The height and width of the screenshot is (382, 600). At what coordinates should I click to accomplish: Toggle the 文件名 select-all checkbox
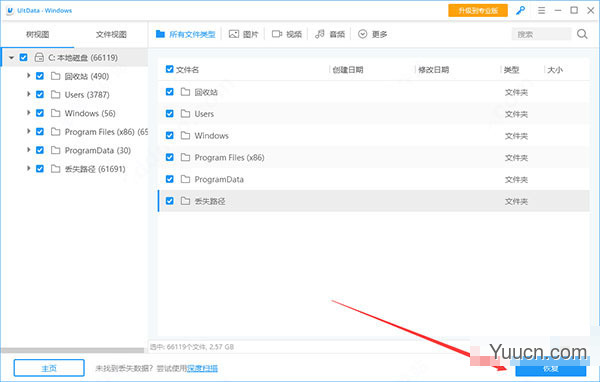tap(170, 69)
